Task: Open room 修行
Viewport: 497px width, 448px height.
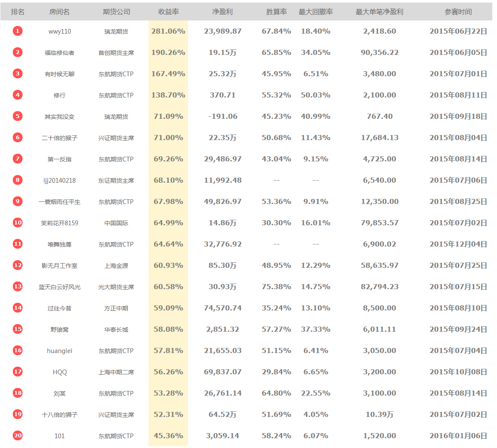Action: [60, 95]
